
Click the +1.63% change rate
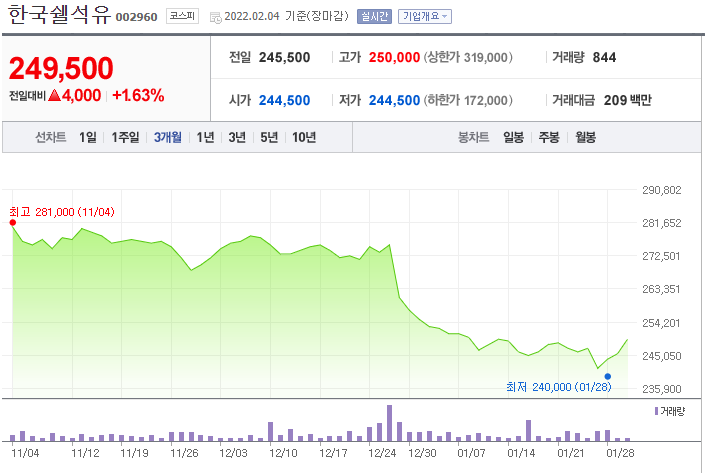[x=138, y=95]
